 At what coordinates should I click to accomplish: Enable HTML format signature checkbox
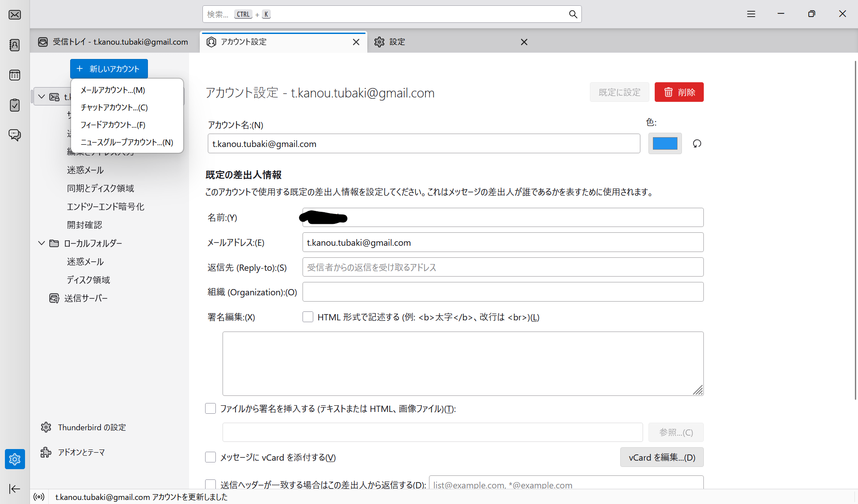308,317
